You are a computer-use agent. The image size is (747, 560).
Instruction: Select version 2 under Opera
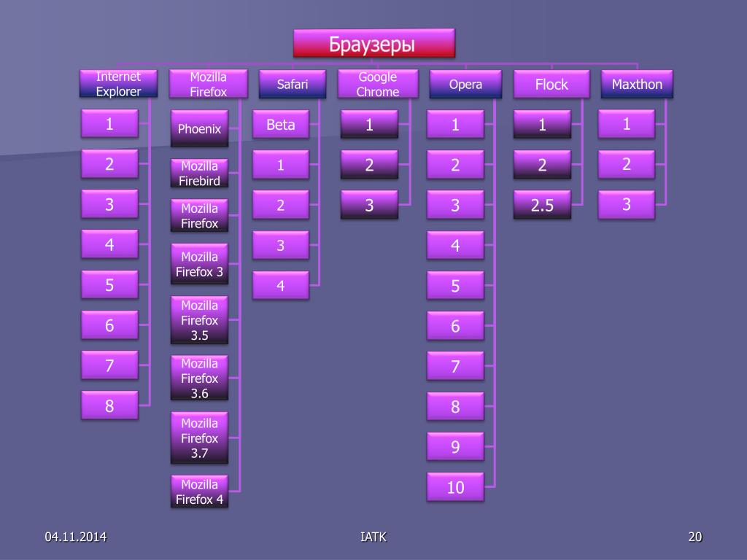(455, 165)
